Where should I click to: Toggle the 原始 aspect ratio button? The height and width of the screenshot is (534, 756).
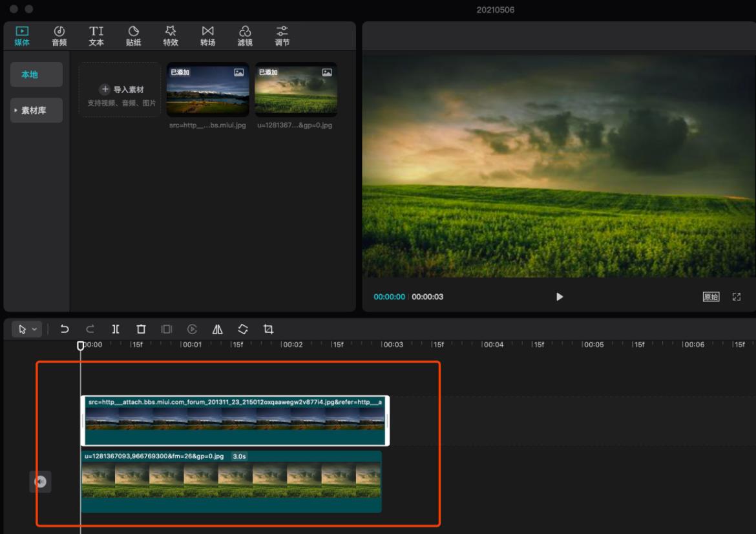pos(711,297)
